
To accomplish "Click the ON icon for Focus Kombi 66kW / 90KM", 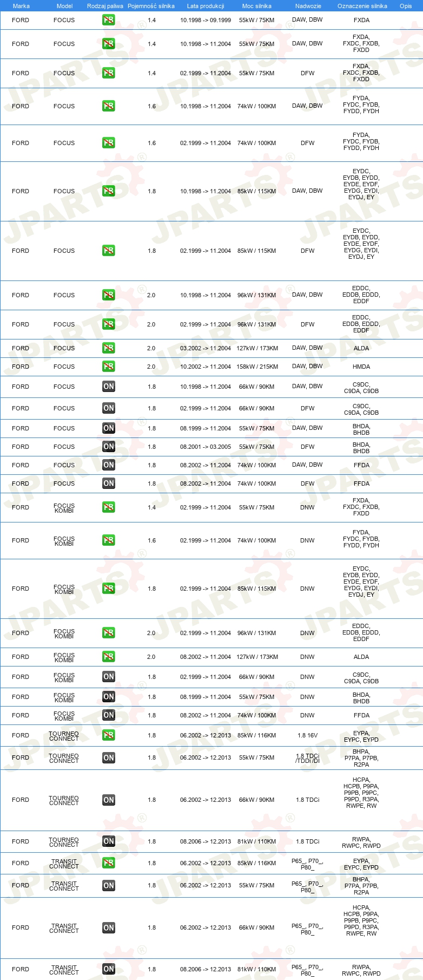I will click(x=109, y=677).
